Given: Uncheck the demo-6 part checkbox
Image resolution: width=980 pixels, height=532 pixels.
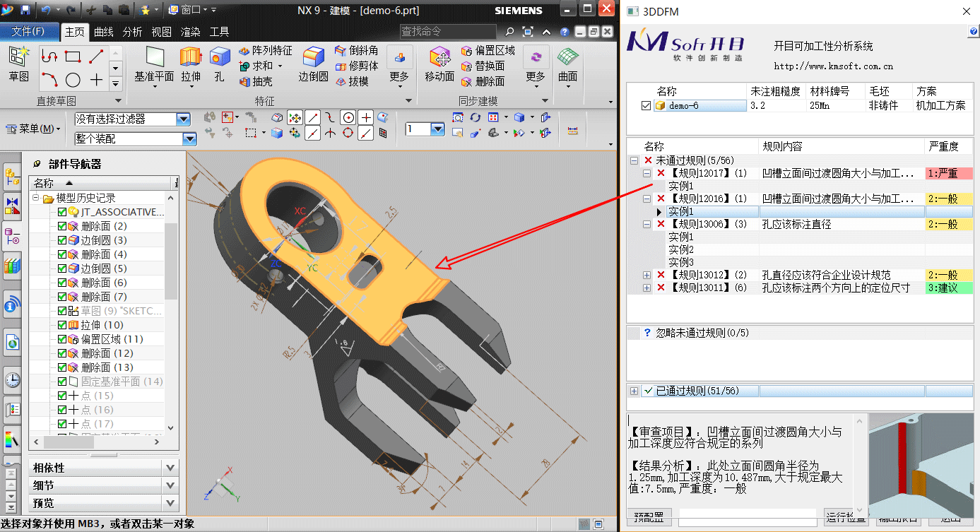Looking at the screenshot, I should tap(645, 106).
